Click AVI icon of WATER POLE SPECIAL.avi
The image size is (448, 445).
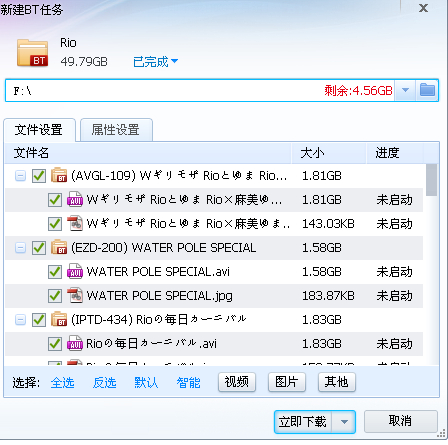(75, 272)
